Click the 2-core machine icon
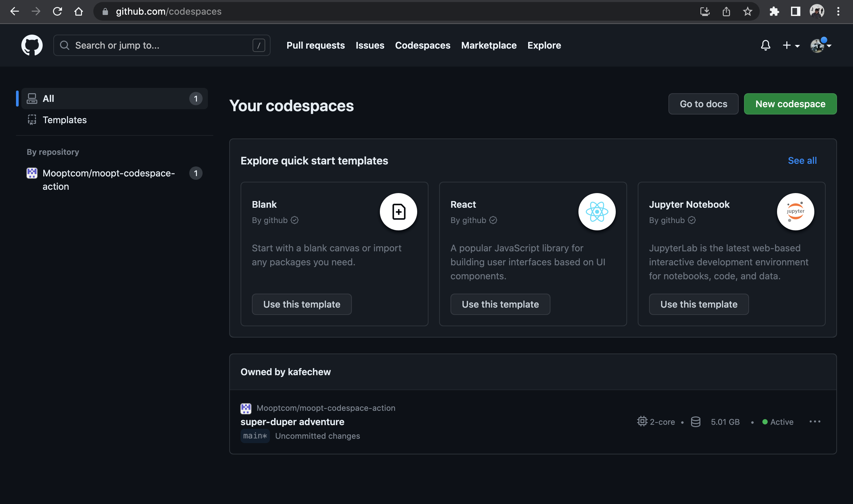Viewport: 853px width, 504px height. click(x=642, y=421)
